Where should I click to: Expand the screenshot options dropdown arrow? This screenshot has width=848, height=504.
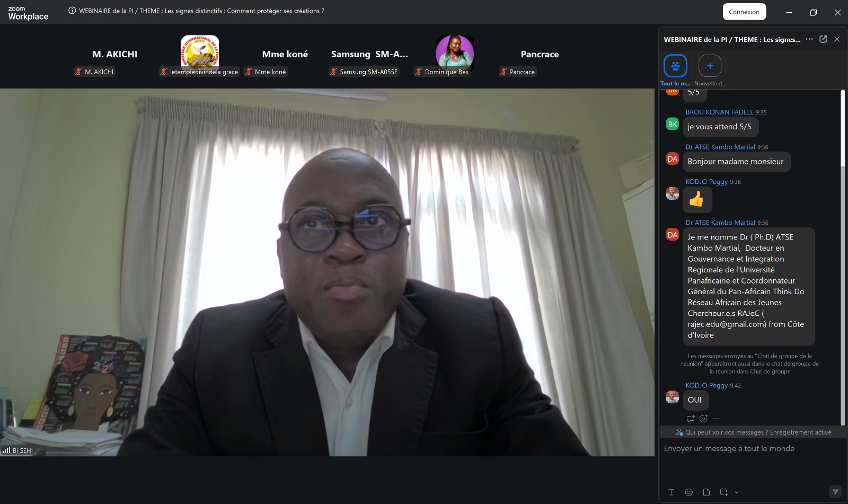[x=737, y=492]
